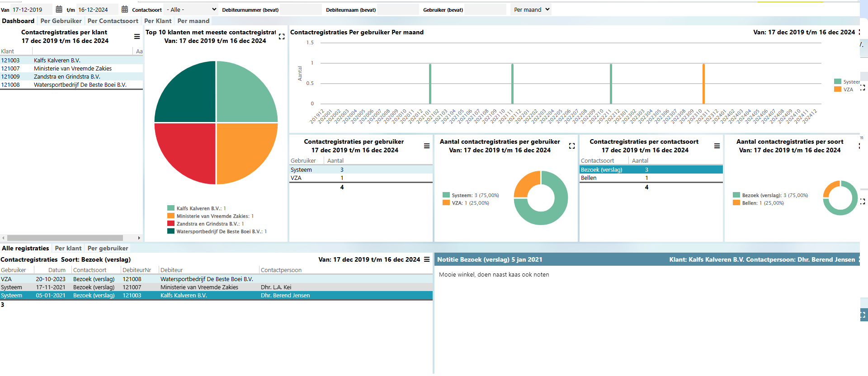Toggle VZA series in bar chart legend
The image size is (868, 376).
(838, 89)
